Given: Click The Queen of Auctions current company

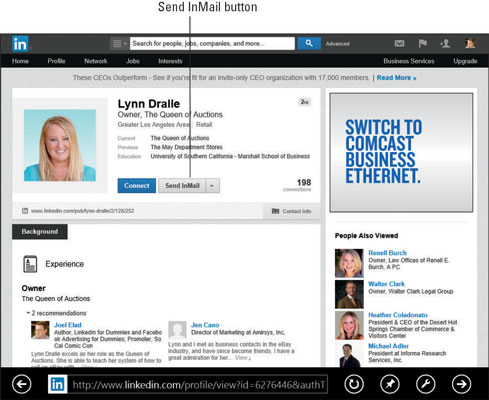Looking at the screenshot, I should [180, 138].
